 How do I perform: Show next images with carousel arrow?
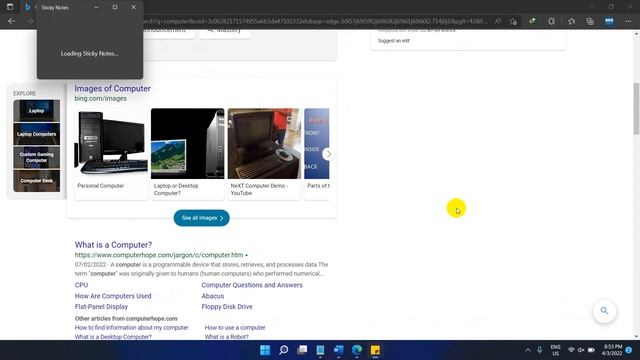(327, 154)
